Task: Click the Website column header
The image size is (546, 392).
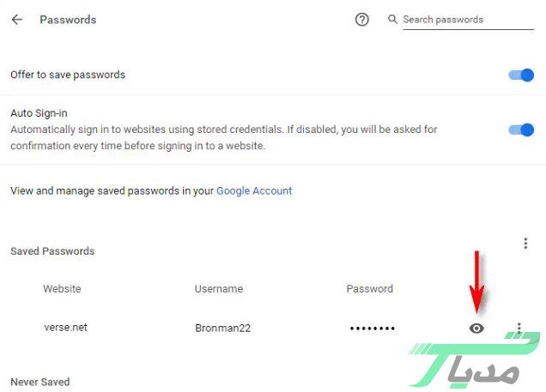Action: [x=62, y=289]
